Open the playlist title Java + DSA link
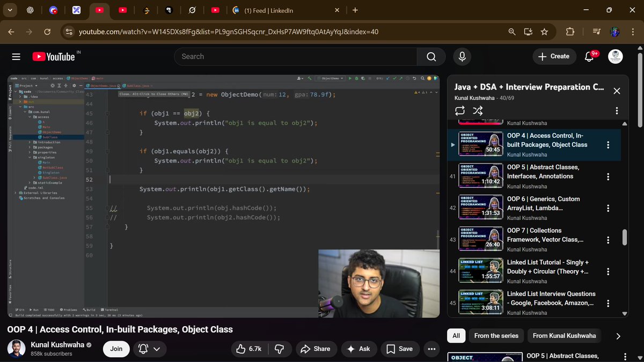The height and width of the screenshot is (362, 644). pos(529,87)
